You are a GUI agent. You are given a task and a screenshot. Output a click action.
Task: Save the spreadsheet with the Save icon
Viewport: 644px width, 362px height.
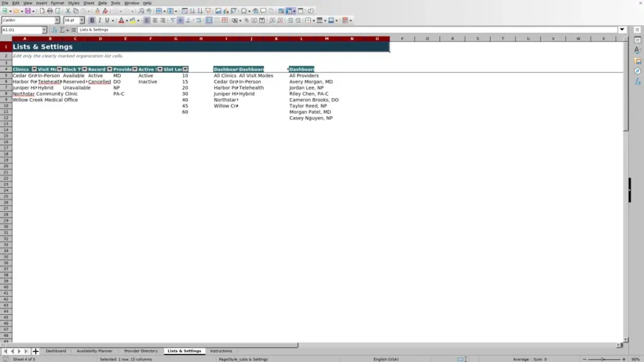28,11
